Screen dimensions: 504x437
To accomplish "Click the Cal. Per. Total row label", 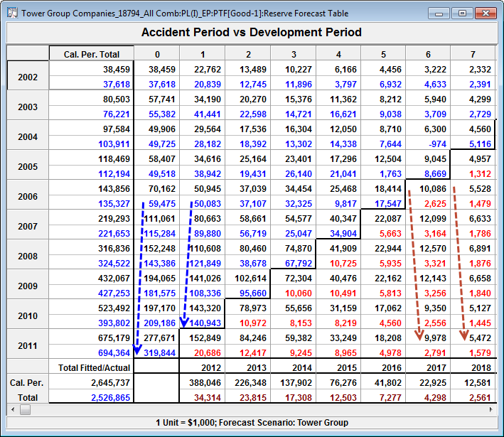I will [x=28, y=390].
